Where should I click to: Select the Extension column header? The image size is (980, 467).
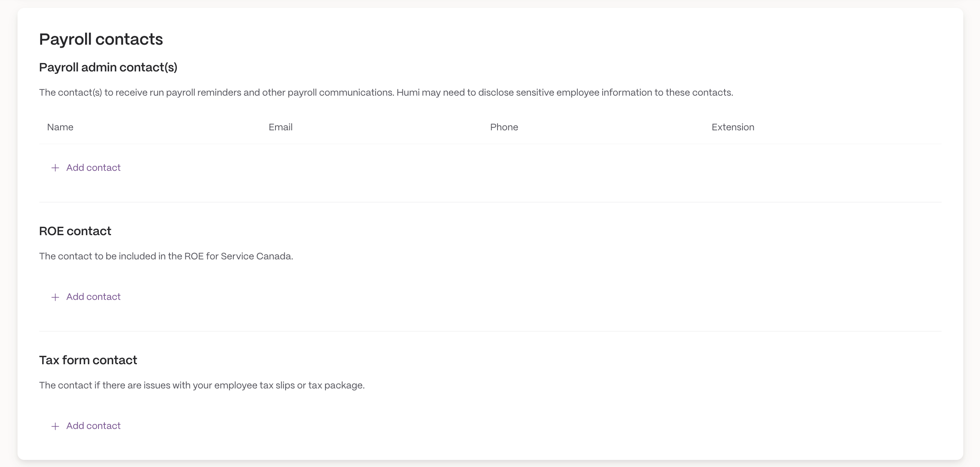(x=733, y=127)
